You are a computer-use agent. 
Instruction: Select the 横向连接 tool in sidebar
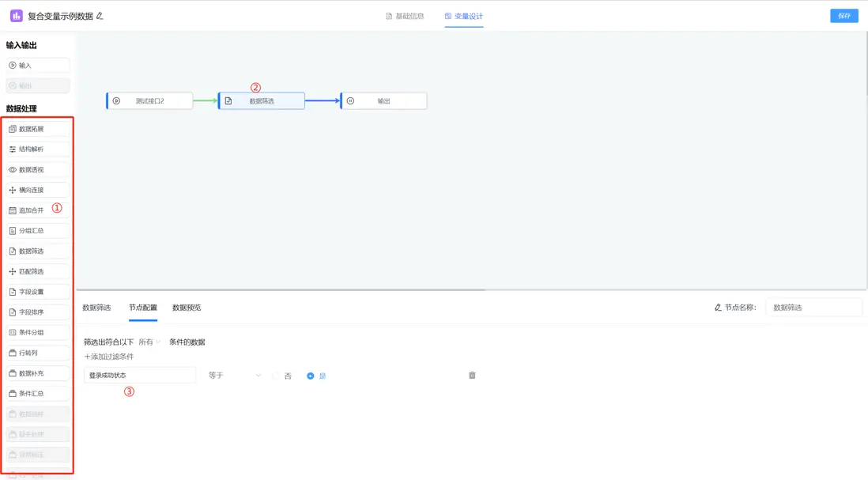tap(38, 190)
